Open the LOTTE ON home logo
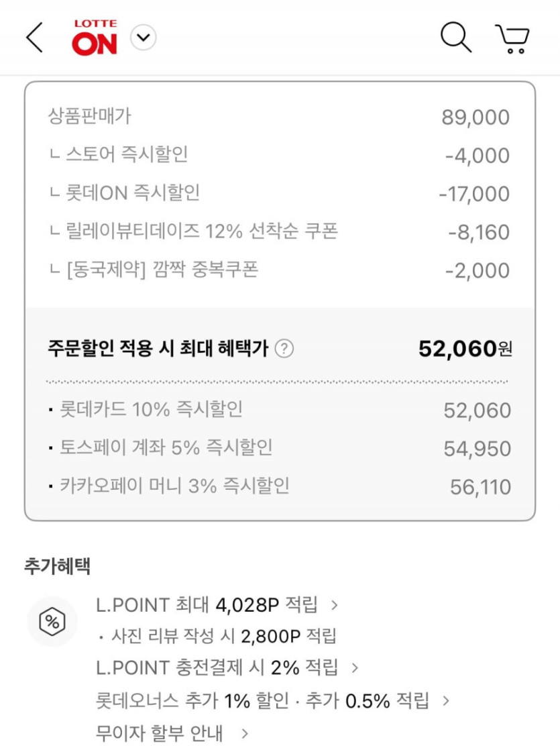Image resolution: width=560 pixels, height=756 pixels. tap(95, 38)
